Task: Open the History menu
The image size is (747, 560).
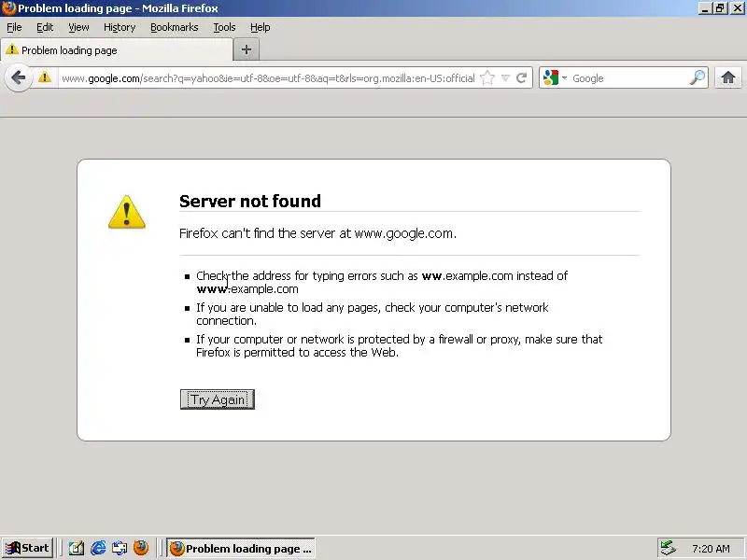Action: 120,27
